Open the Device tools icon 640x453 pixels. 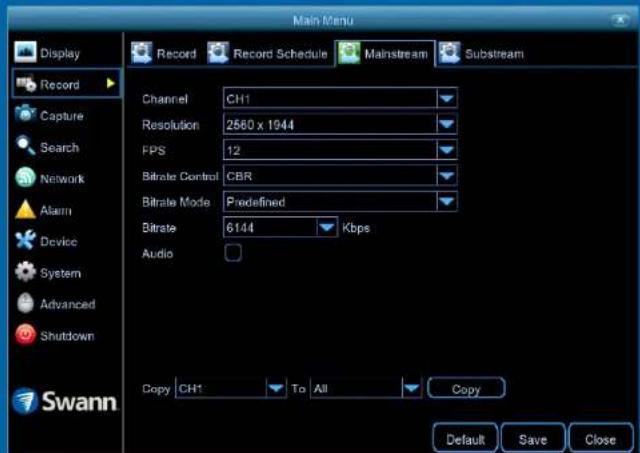25,240
